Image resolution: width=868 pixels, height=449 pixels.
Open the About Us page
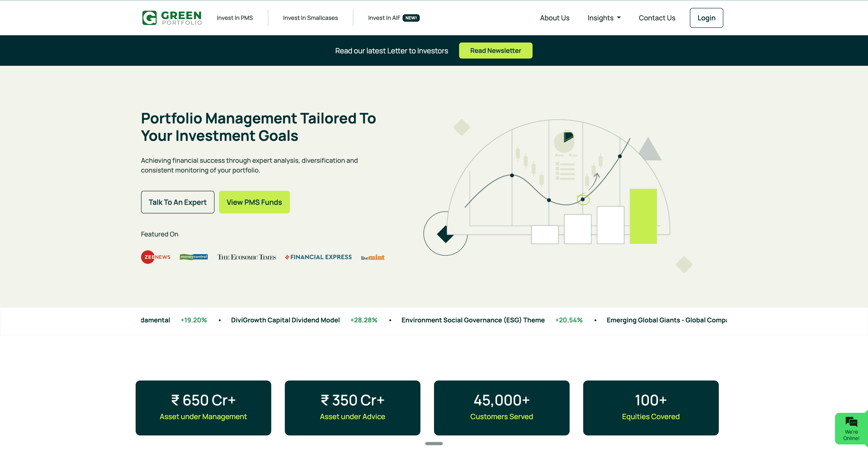click(x=554, y=18)
